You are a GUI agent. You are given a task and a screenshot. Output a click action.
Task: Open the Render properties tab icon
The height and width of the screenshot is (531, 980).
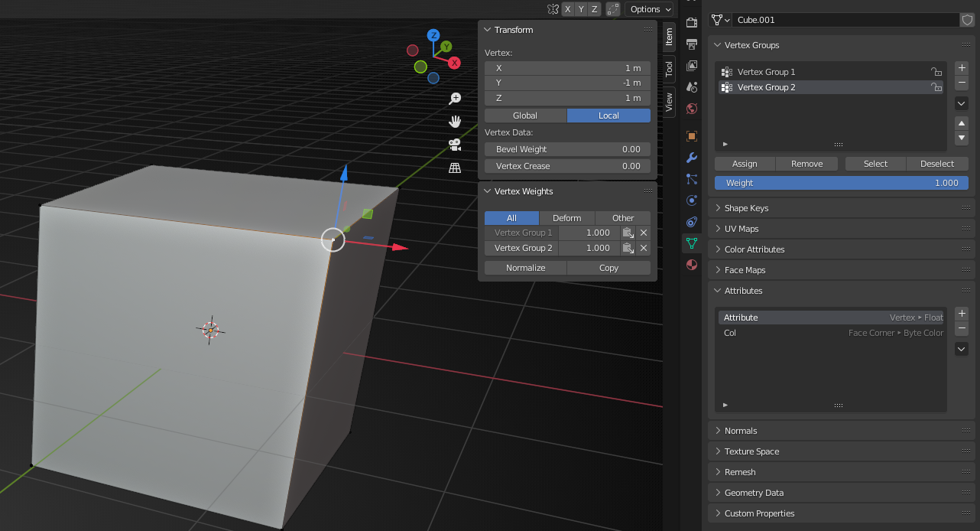point(692,22)
